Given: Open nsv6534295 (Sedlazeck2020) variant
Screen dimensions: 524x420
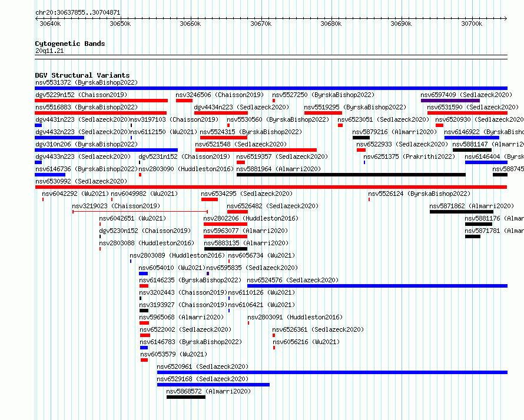Looking at the screenshot, I should point(247,194).
